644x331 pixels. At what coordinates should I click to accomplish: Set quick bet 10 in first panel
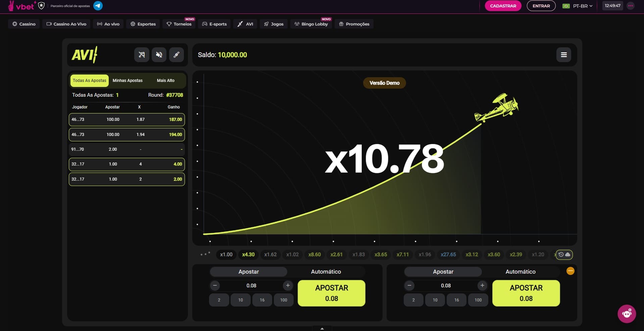click(241, 300)
